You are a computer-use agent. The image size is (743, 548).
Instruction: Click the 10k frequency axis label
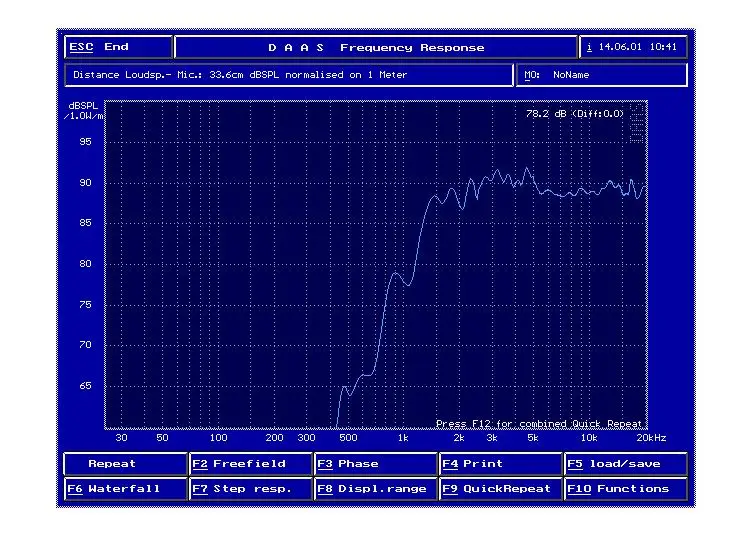(x=589, y=438)
